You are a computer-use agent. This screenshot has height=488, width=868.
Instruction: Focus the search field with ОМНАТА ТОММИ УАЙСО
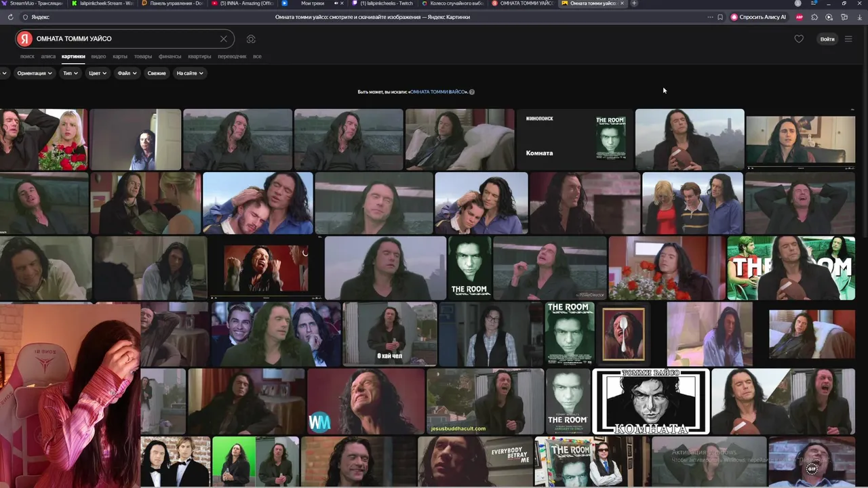(125, 39)
